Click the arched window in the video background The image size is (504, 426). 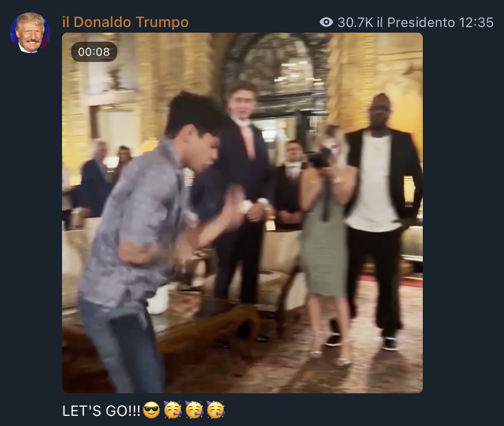276,74
